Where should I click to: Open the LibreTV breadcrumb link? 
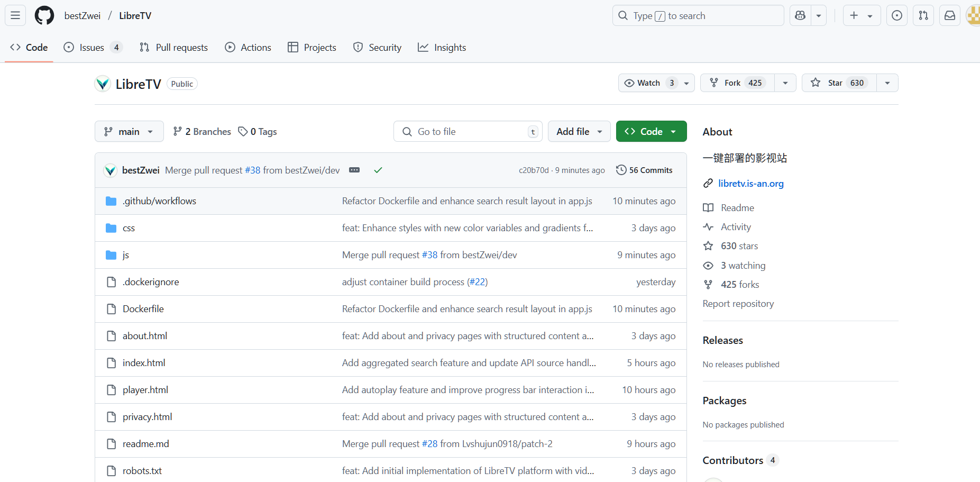click(x=135, y=16)
